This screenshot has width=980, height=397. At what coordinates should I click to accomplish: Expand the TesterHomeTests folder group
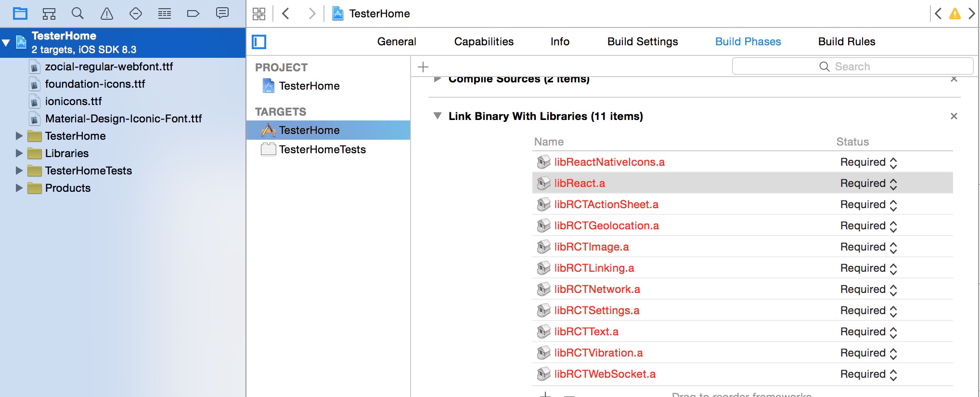coord(19,171)
